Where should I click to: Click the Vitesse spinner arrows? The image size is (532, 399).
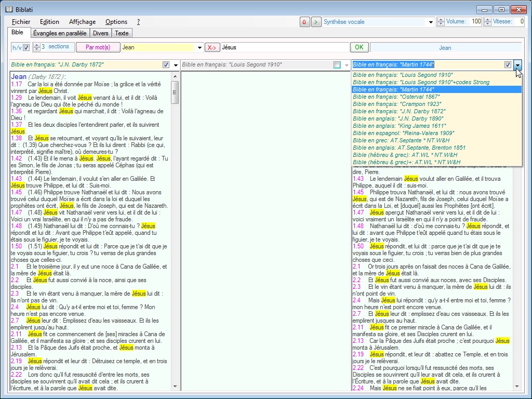click(487, 22)
